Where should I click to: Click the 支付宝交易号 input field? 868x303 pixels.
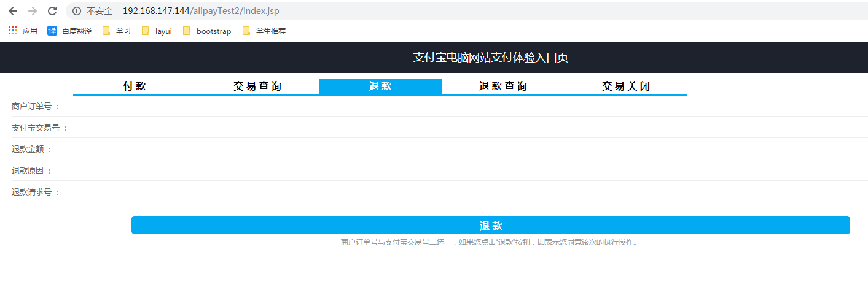468,128
